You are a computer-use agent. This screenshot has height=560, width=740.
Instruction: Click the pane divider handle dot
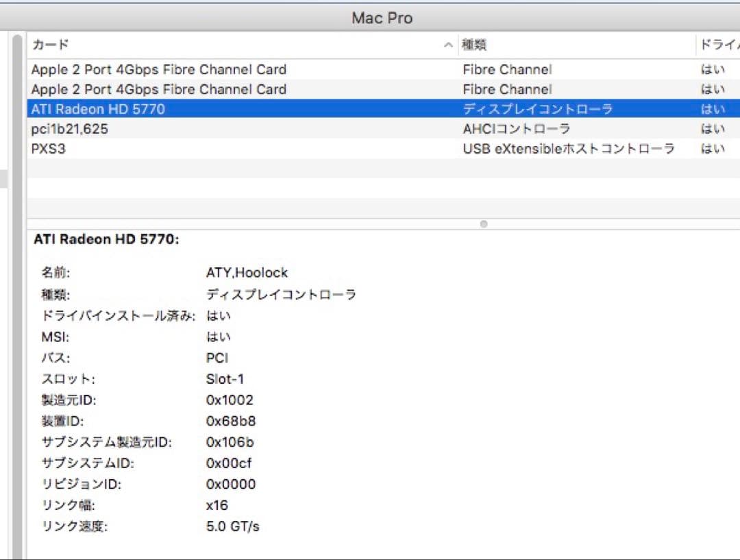click(484, 223)
